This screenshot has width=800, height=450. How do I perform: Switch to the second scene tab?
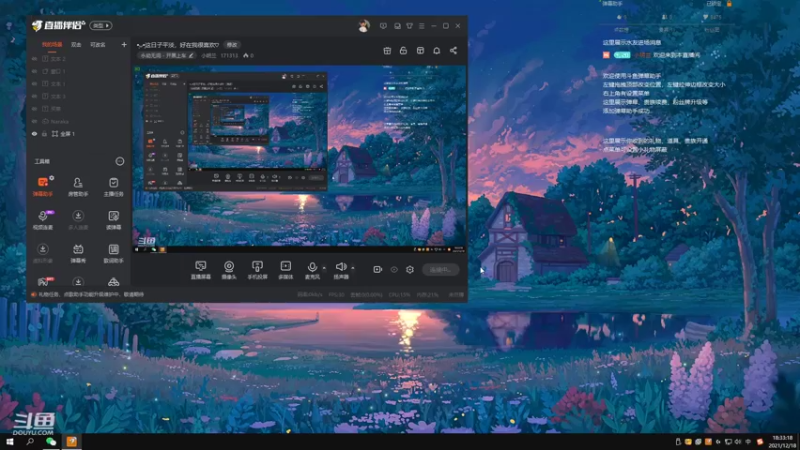(x=76, y=45)
